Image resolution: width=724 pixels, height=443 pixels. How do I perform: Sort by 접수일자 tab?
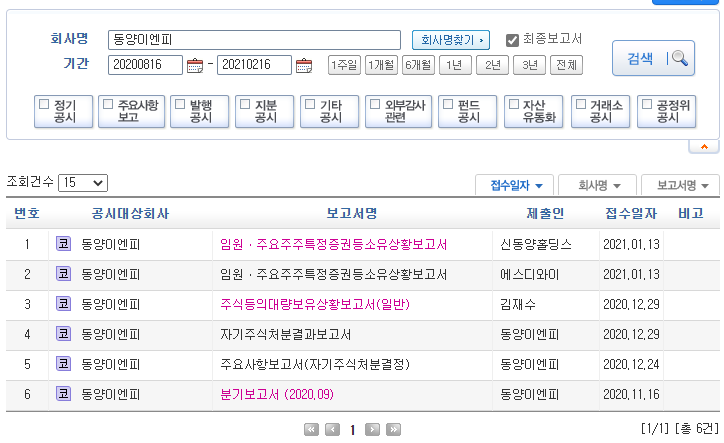point(515,186)
